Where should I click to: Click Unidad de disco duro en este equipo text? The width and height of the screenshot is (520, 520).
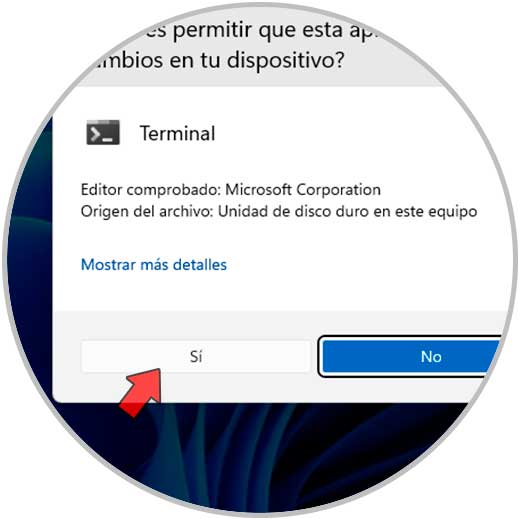pyautogui.click(x=347, y=211)
